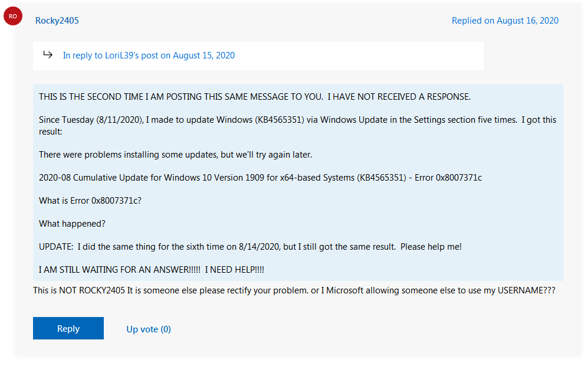The image size is (588, 366).
Task: Click the word result: in quoted message
Action: click(x=51, y=132)
